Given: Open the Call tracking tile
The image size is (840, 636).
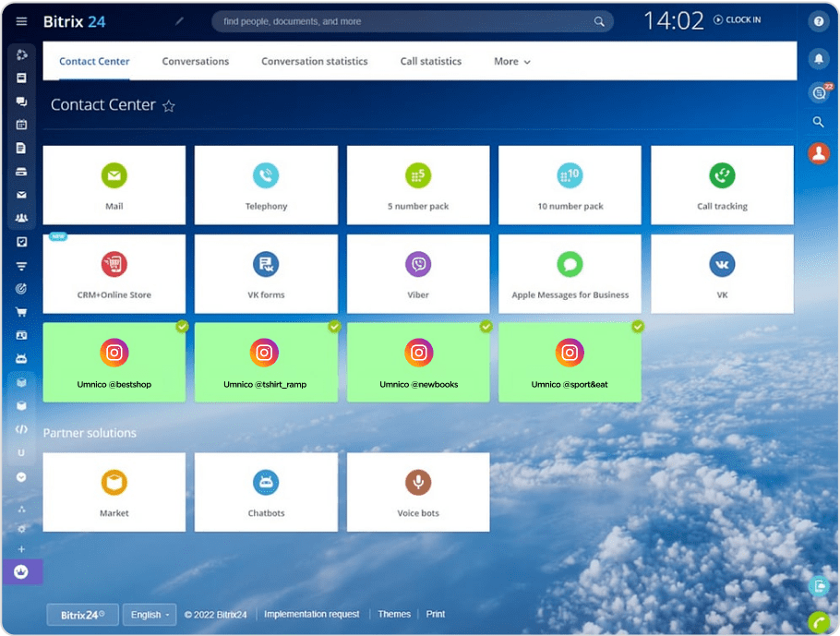Looking at the screenshot, I should 722,185.
